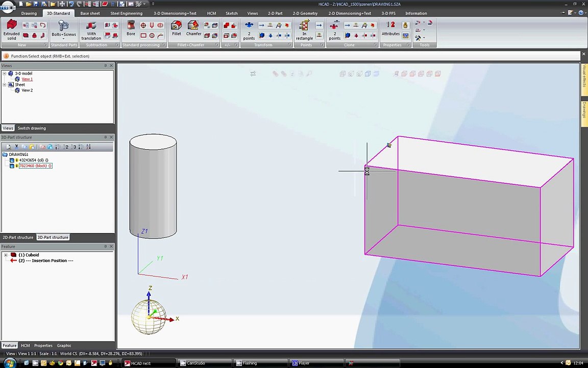
Task: Open the Information ribbon tab
Action: 416,13
